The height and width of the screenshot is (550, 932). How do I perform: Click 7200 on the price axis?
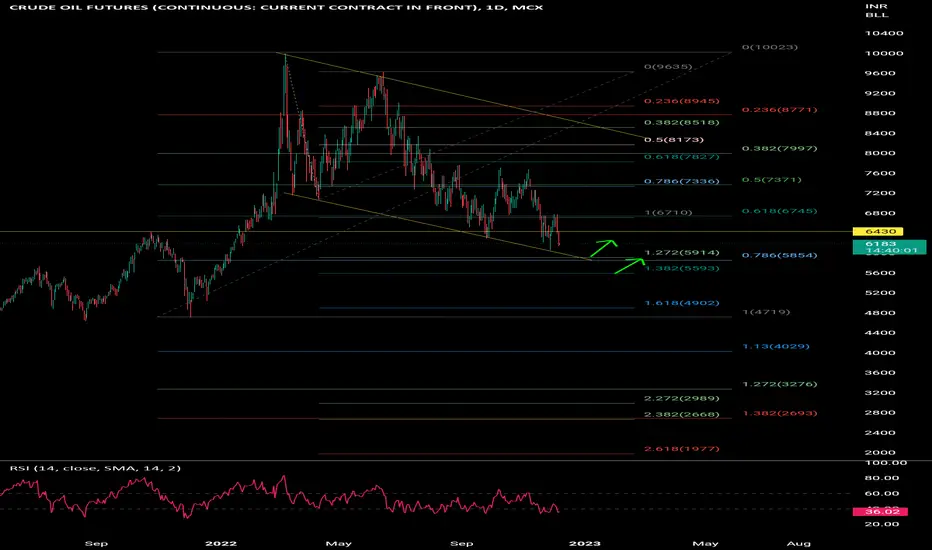tap(880, 193)
